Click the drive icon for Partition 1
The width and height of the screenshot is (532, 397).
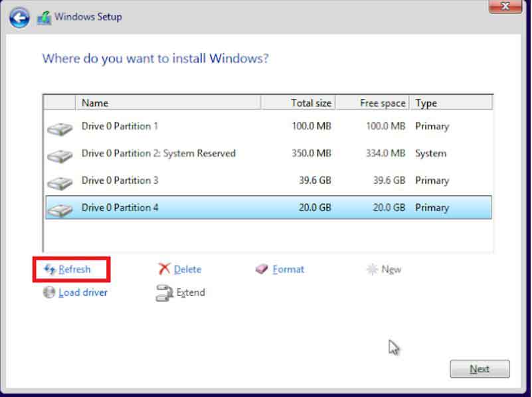[60, 128]
